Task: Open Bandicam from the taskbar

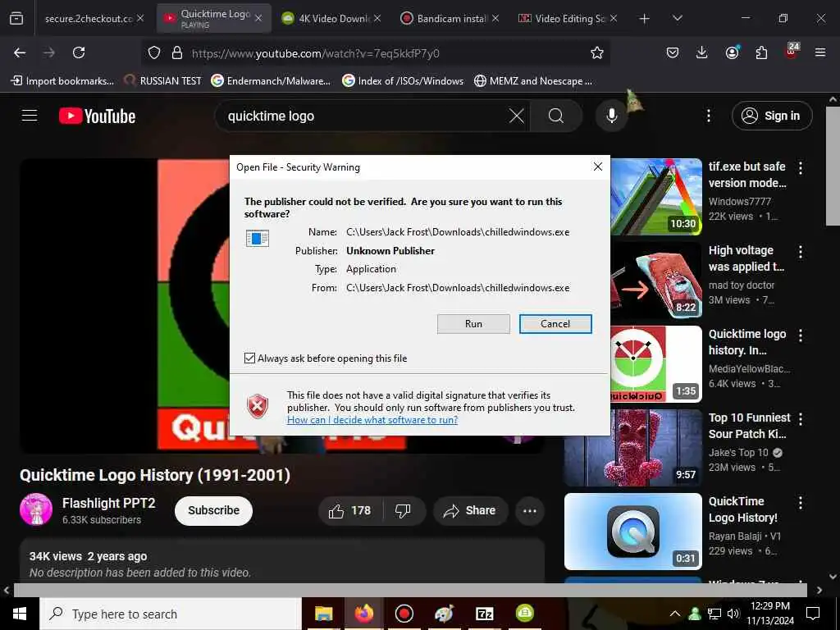Action: pyautogui.click(x=404, y=614)
